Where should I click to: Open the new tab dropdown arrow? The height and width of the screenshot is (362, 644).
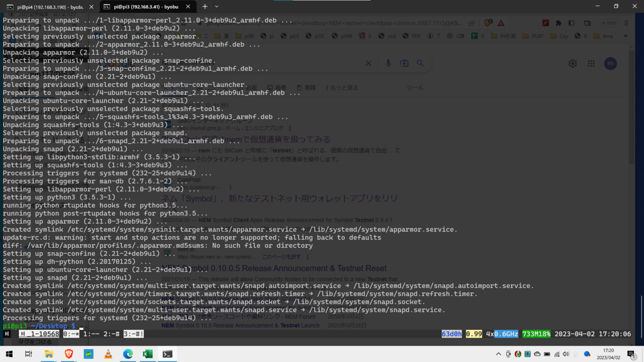(217, 6)
